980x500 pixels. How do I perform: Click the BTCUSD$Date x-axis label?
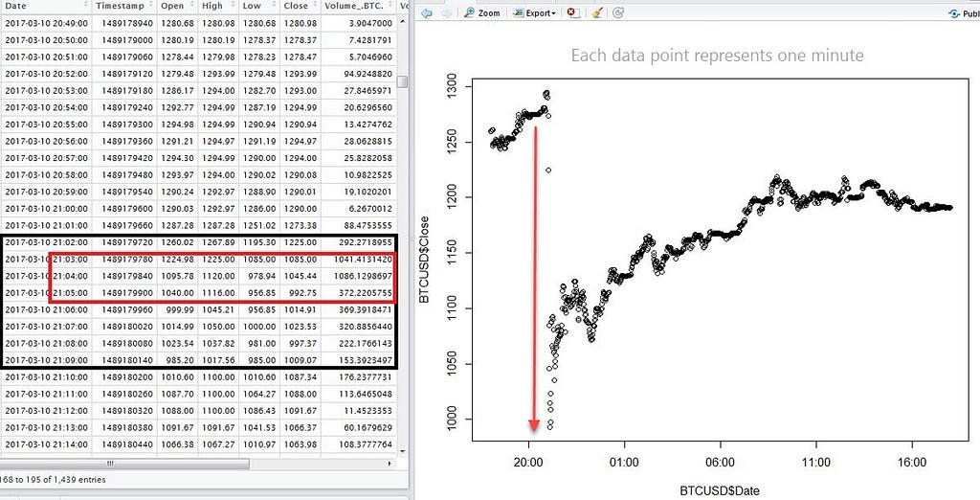point(720,491)
